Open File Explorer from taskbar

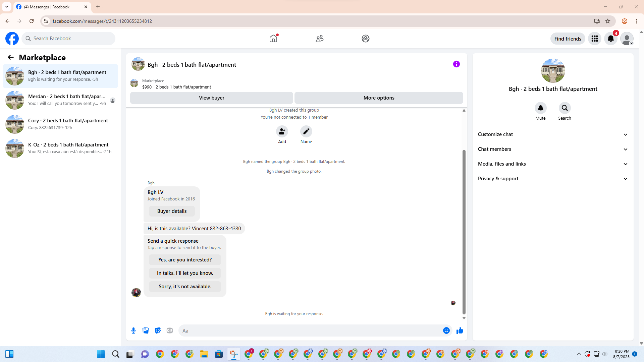[204, 354]
